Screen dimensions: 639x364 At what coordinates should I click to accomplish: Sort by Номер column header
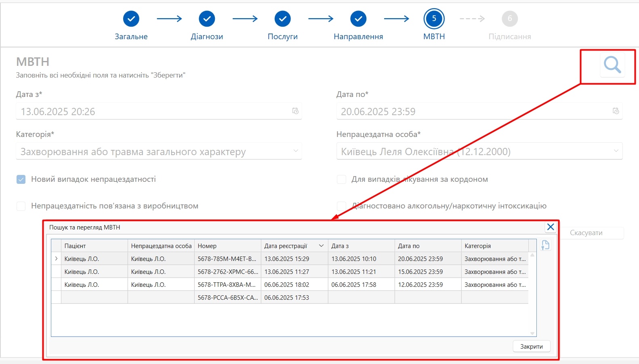228,246
